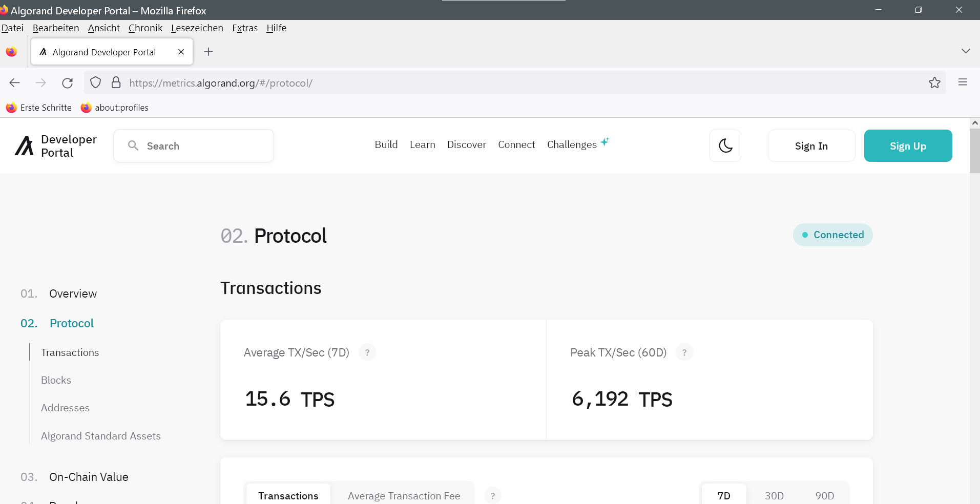Select the Average Transaction Fee tab
980x504 pixels.
(404, 495)
